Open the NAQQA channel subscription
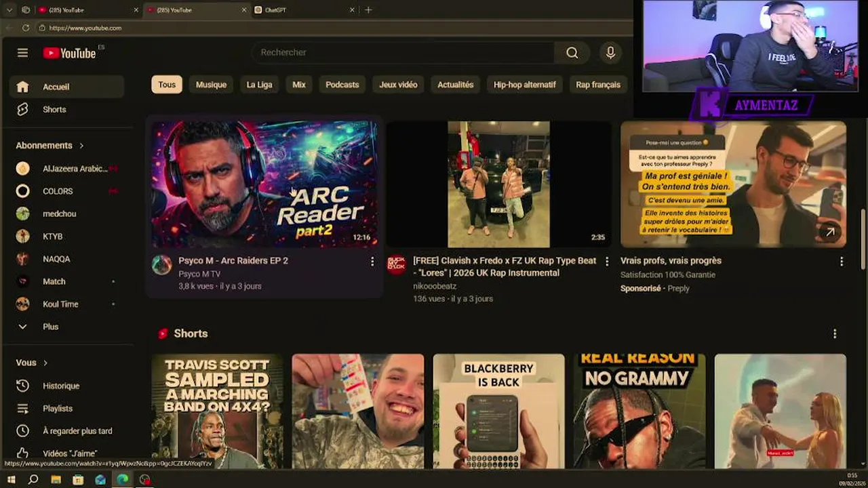The width and height of the screenshot is (868, 488). pyautogui.click(x=66, y=259)
